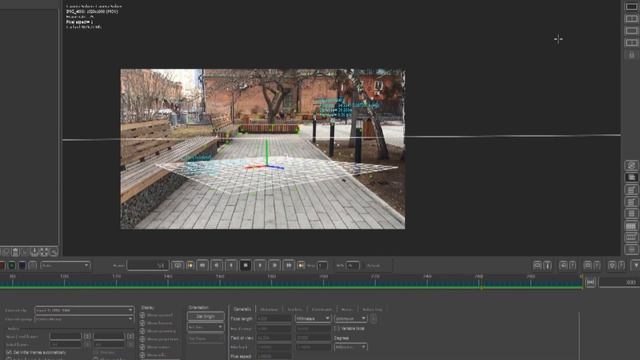Open the second combo box in the bottom-left panel
Image resolution: width=640 pixels, height=360 pixels.
point(84,319)
